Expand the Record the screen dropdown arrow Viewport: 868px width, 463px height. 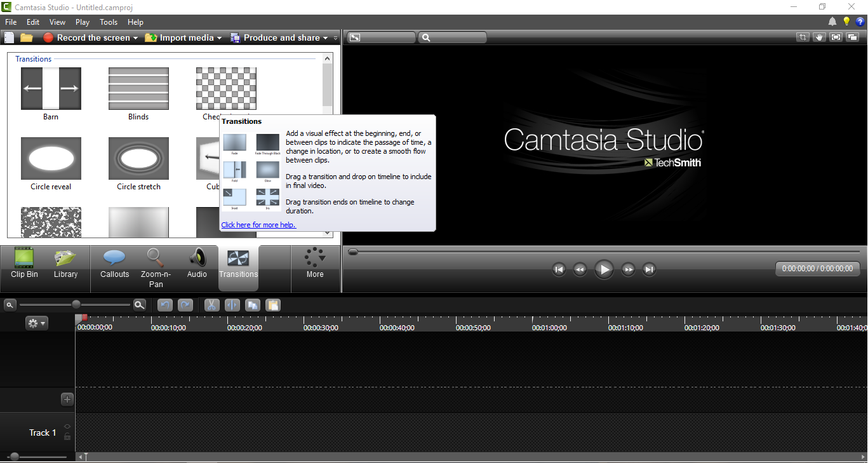pyautogui.click(x=135, y=38)
